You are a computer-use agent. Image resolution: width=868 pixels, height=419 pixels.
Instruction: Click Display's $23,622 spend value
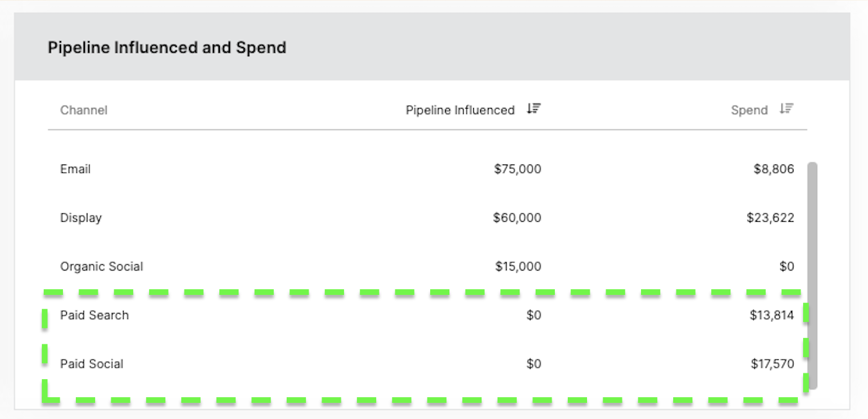click(770, 218)
